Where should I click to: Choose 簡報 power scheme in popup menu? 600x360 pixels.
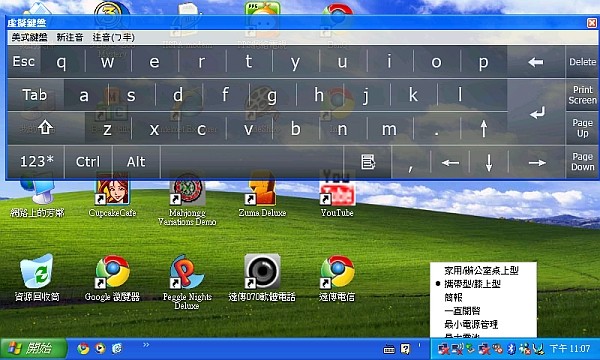coord(453,297)
